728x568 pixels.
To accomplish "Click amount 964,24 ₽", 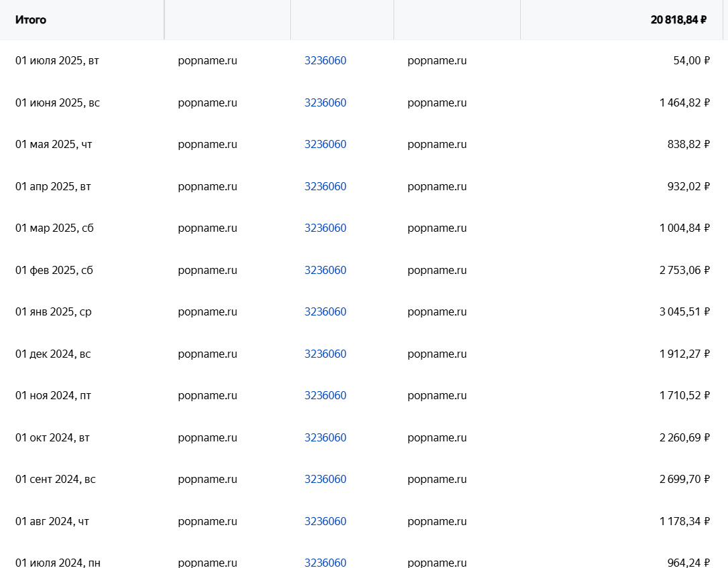I will point(688,563).
